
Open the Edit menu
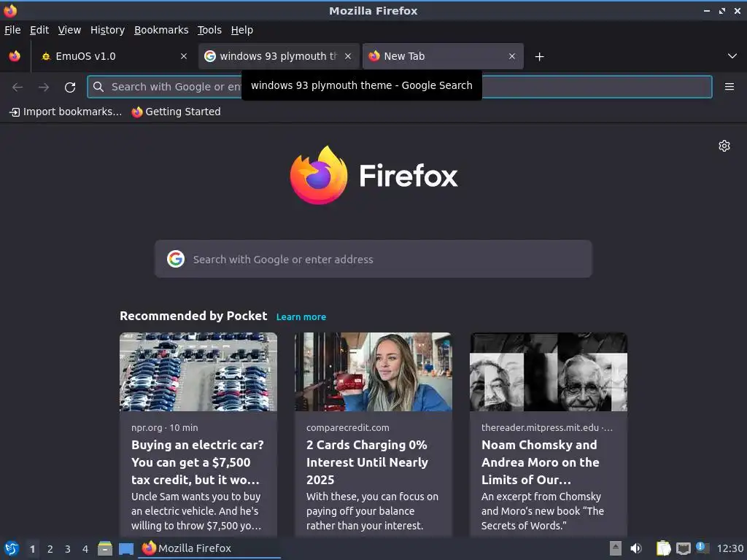[39, 30]
